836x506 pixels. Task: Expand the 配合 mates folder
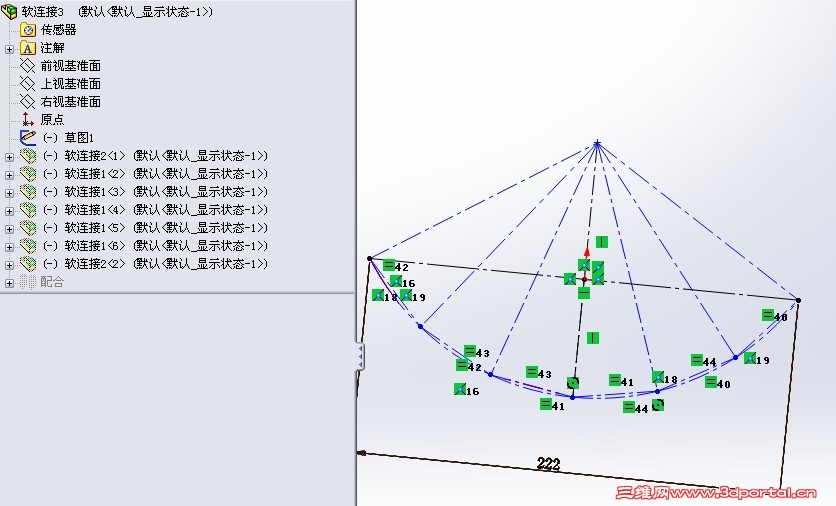9,283
